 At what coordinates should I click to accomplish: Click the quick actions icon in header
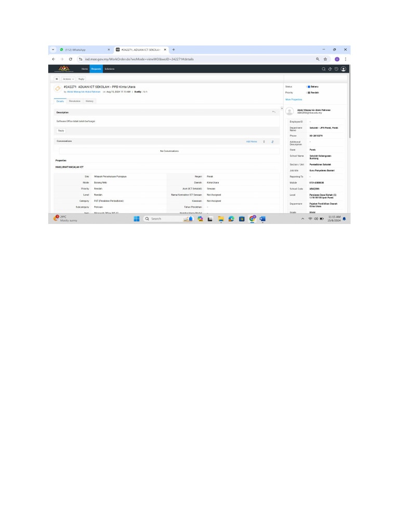330,69
